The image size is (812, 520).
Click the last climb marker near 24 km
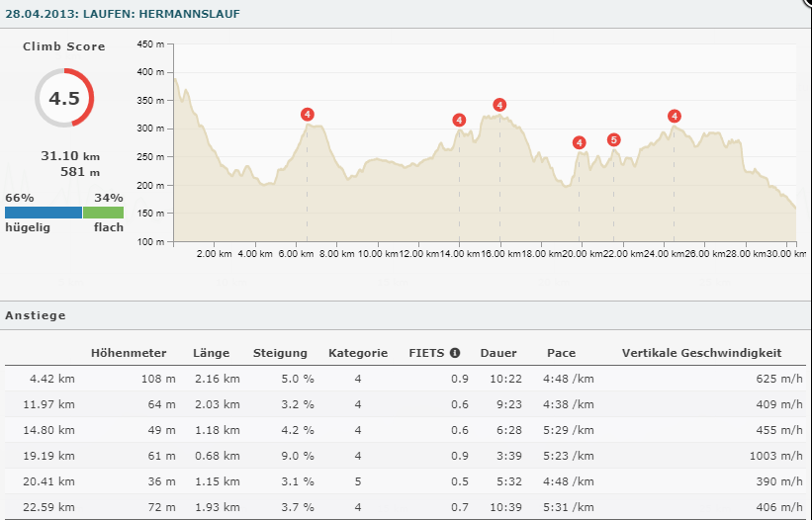675,116
